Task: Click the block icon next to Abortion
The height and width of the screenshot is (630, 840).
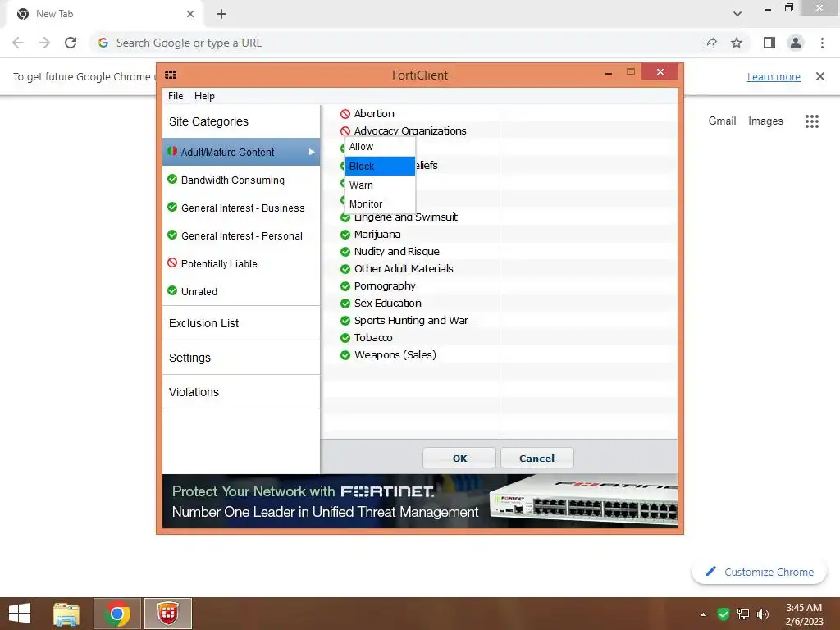Action: click(x=345, y=114)
